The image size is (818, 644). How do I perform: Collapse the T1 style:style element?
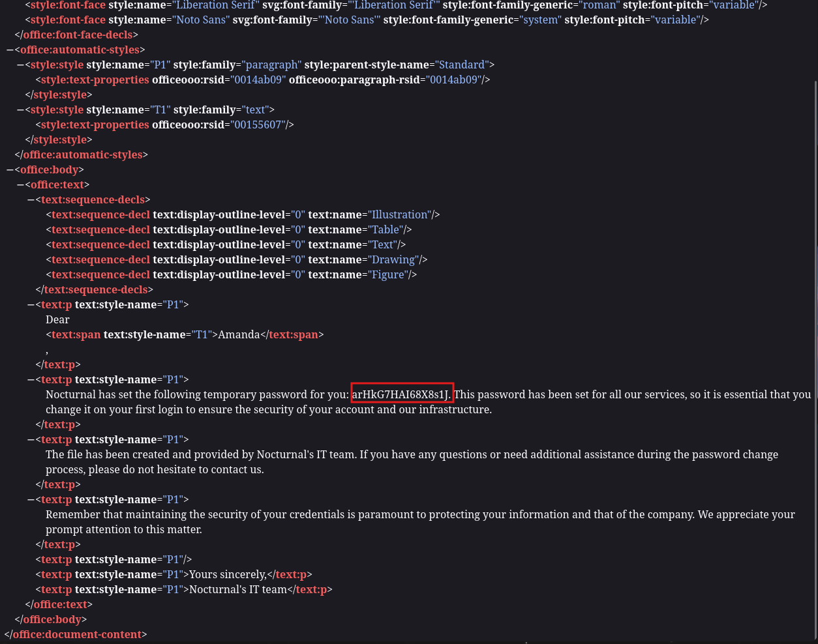[20, 110]
